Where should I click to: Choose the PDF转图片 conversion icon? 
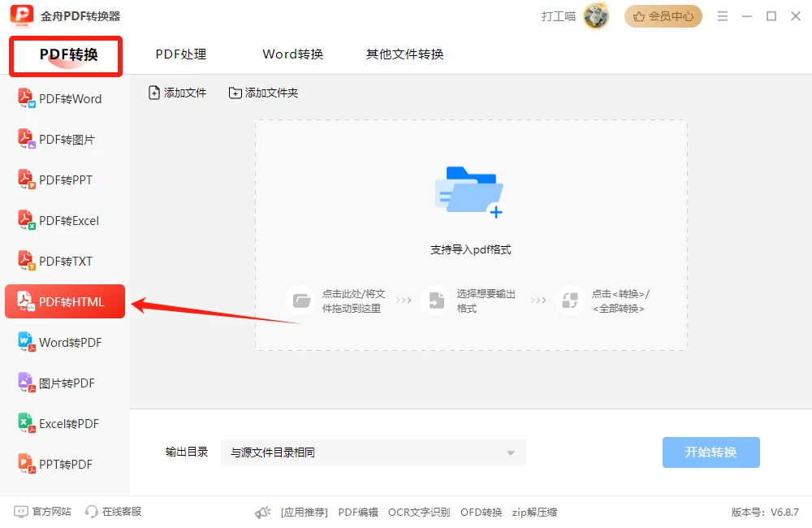pyautogui.click(x=26, y=139)
